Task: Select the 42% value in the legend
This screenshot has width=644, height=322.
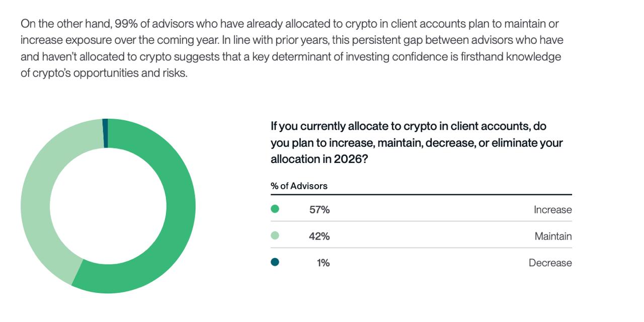Action: pos(319,236)
